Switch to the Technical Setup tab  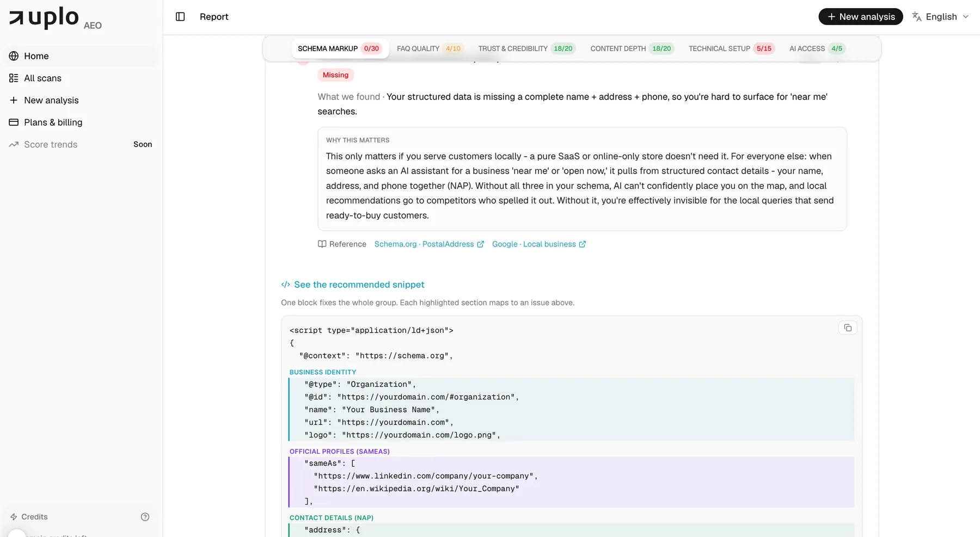coord(731,48)
